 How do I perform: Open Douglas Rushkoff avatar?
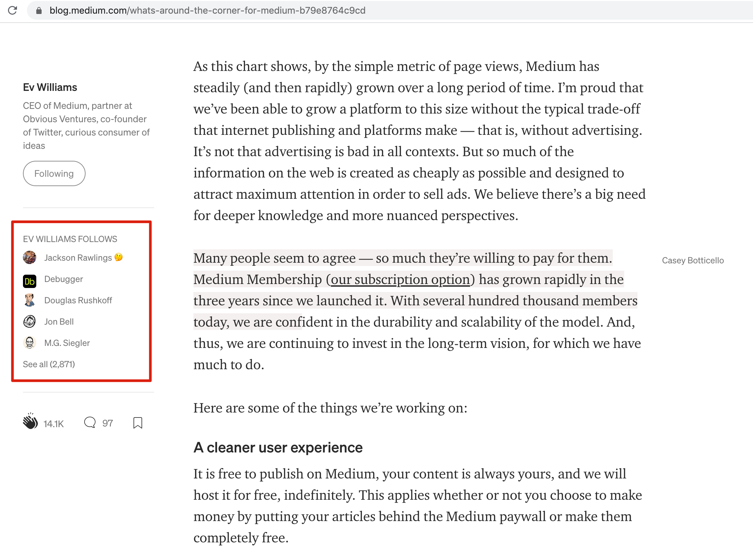coord(30,300)
